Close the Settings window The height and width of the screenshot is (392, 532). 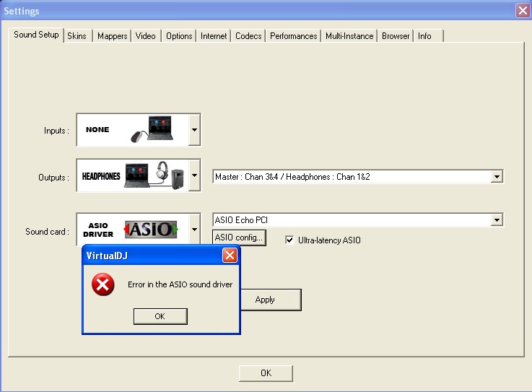[523, 11]
